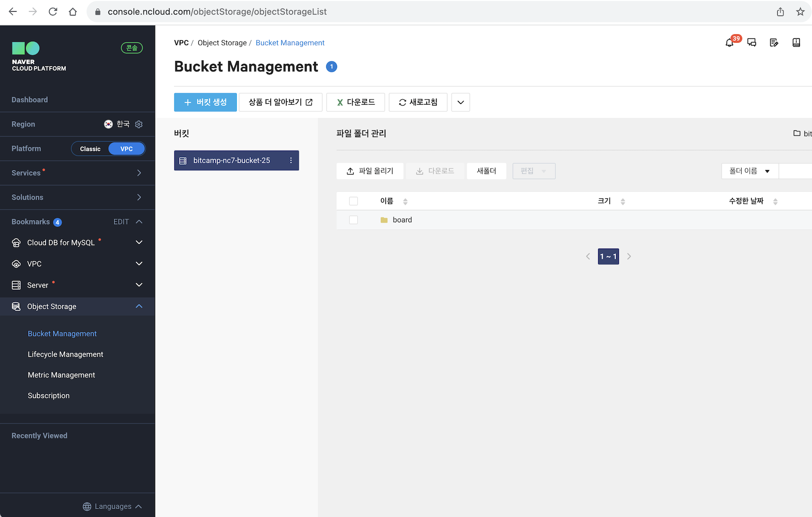Click the Languages globe icon

click(87, 507)
